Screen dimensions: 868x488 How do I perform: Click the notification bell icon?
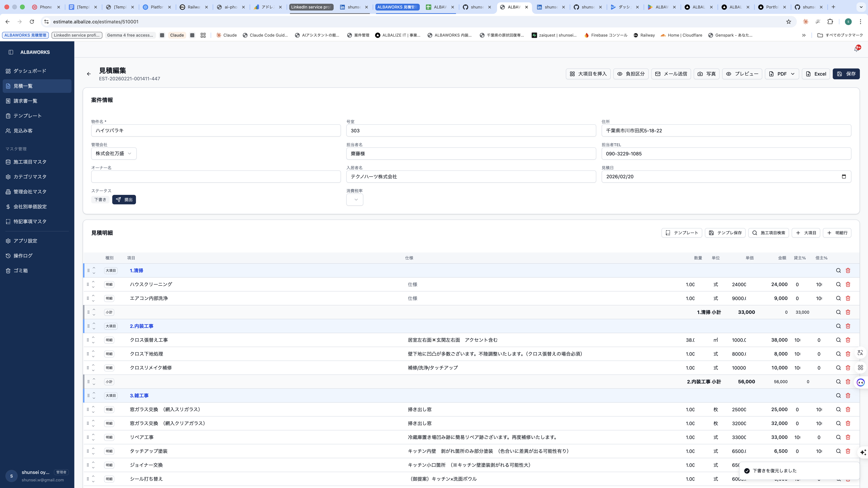point(856,49)
